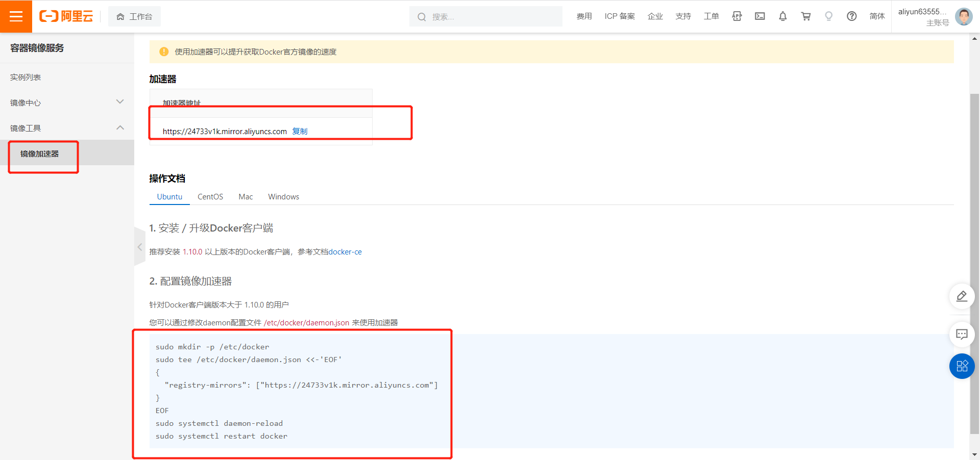This screenshot has width=980, height=460.
Task: Open the chat message icon
Action: 962,335
